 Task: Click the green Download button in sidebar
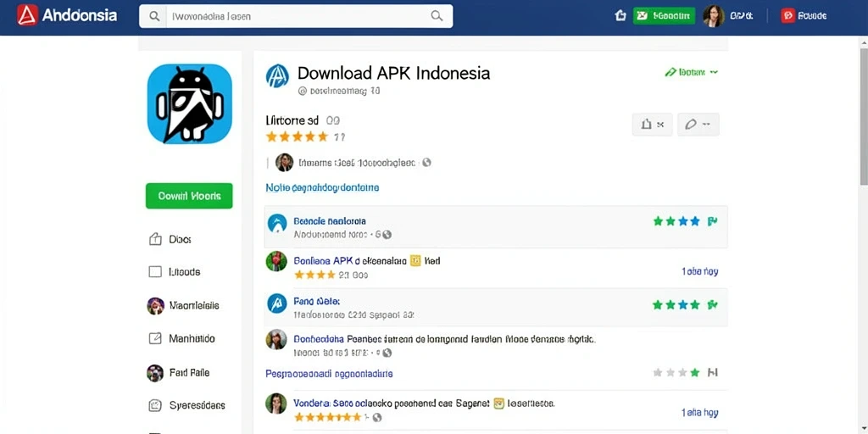tap(189, 196)
